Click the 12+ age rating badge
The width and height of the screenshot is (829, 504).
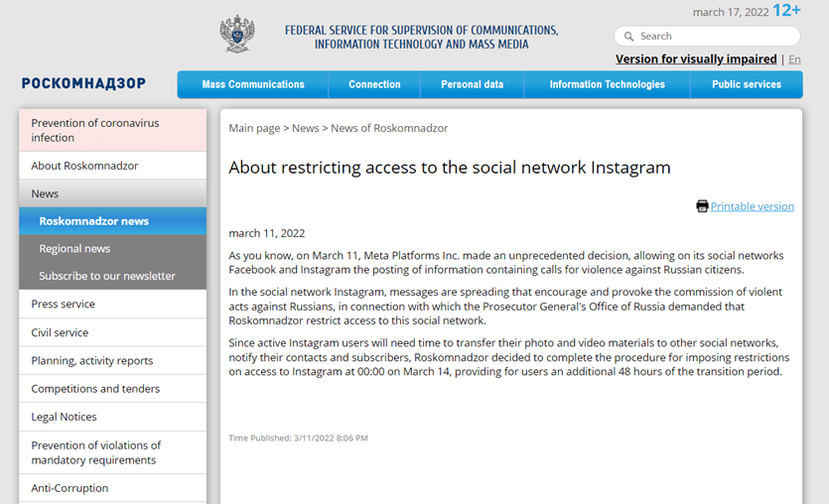coord(786,11)
